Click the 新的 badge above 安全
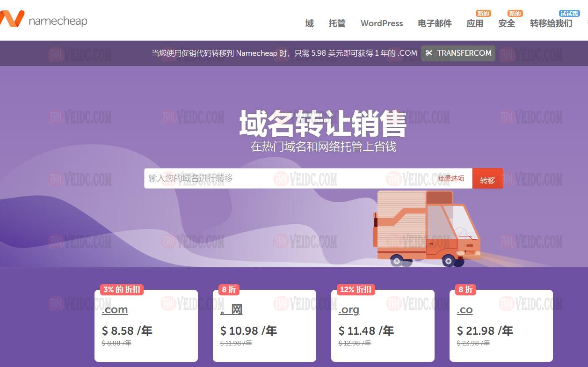This screenshot has width=588, height=367. pyautogui.click(x=515, y=14)
